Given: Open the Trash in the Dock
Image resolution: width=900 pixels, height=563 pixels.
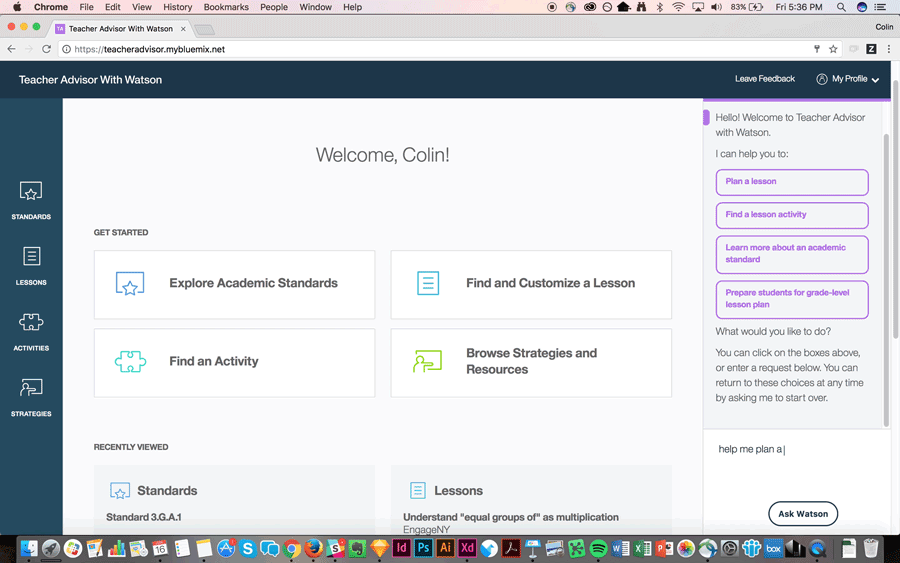Looking at the screenshot, I should (871, 549).
